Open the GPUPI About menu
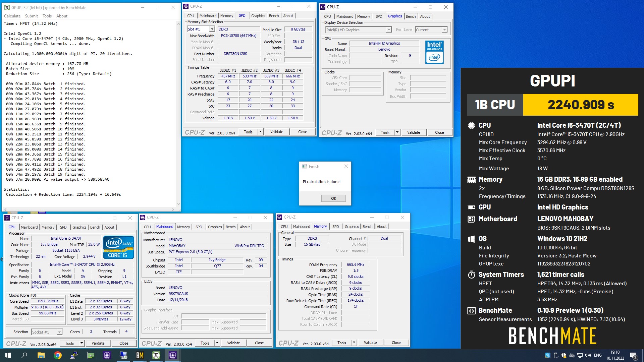644x362 pixels. point(62,16)
